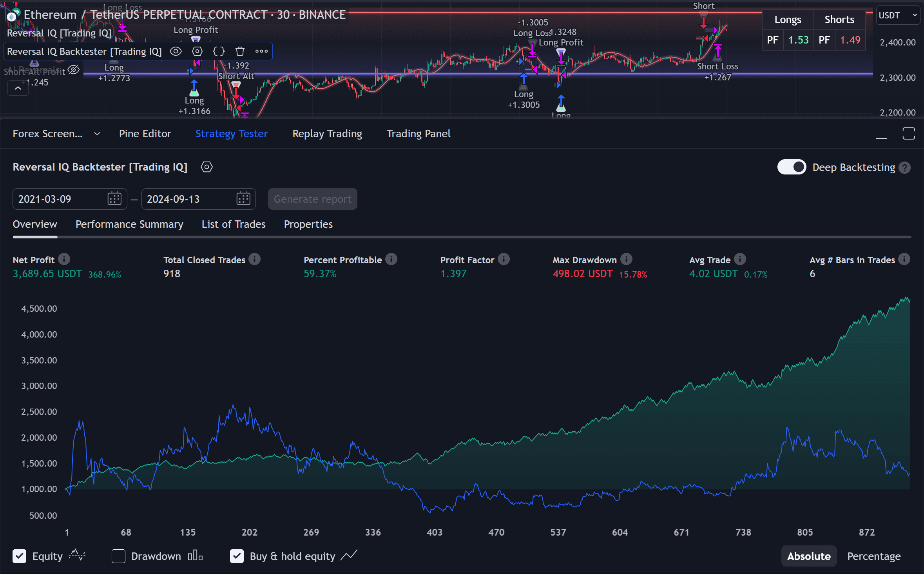Click the Buy & hold equity line icon

(349, 555)
